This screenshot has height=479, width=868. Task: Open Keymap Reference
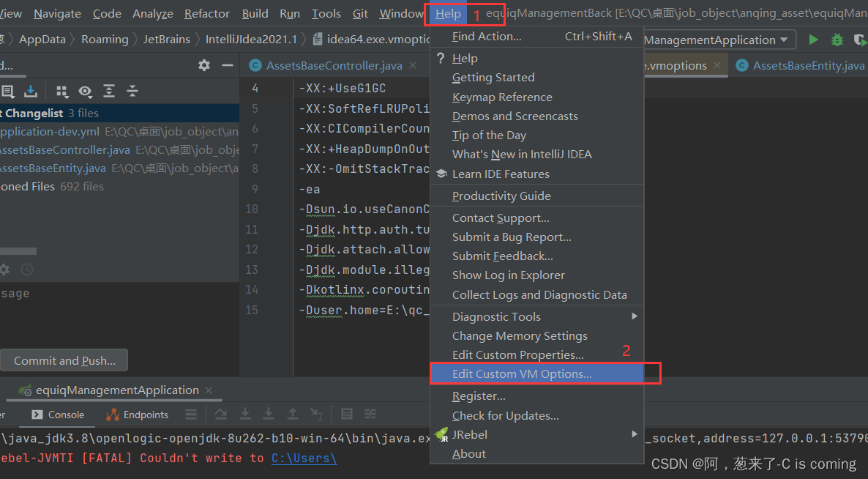click(x=537, y=97)
